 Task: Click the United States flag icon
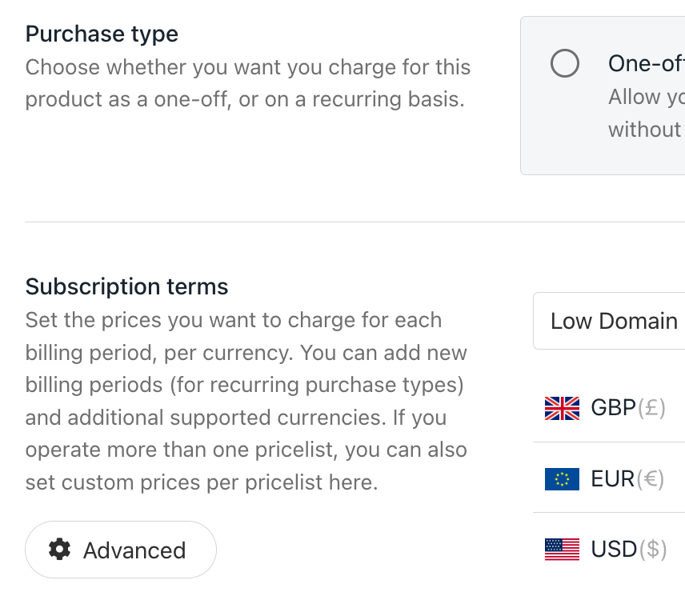(x=562, y=549)
